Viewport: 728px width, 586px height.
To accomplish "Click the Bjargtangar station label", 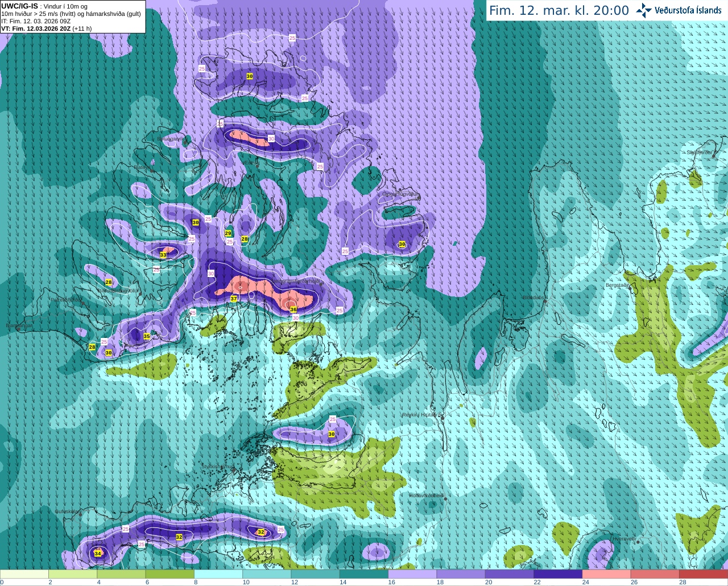I will (x=19, y=325).
